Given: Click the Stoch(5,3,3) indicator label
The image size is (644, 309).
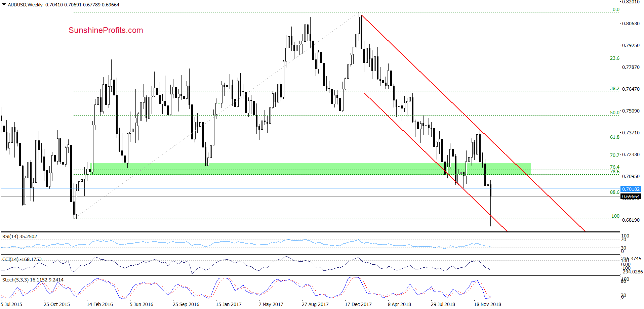Looking at the screenshot, I should [33, 280].
